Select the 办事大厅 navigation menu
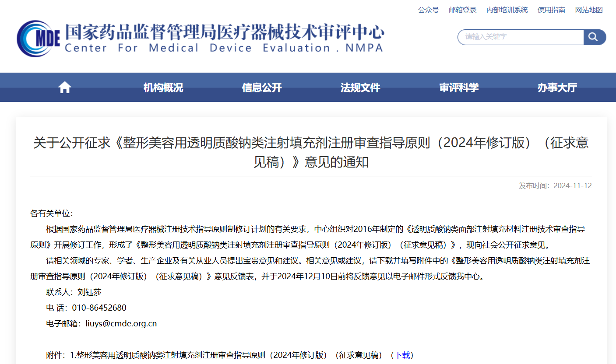The width and height of the screenshot is (616, 364). tap(557, 87)
